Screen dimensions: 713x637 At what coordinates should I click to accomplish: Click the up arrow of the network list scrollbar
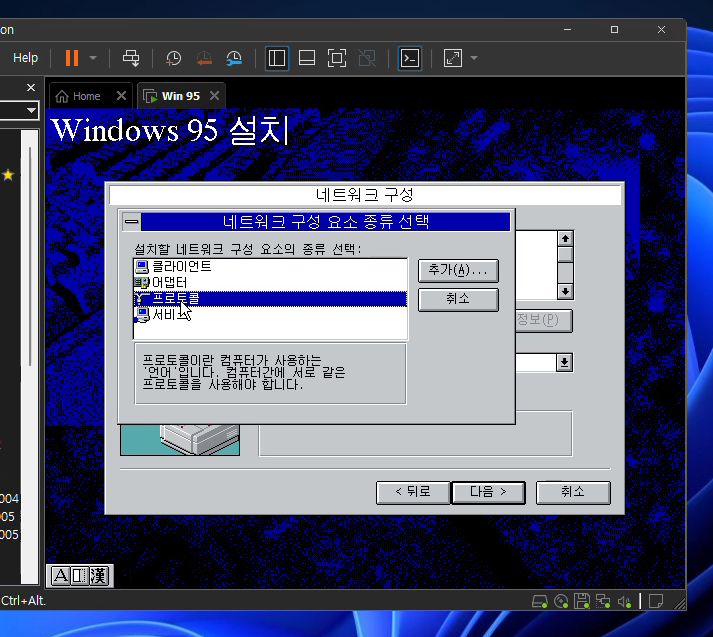565,239
